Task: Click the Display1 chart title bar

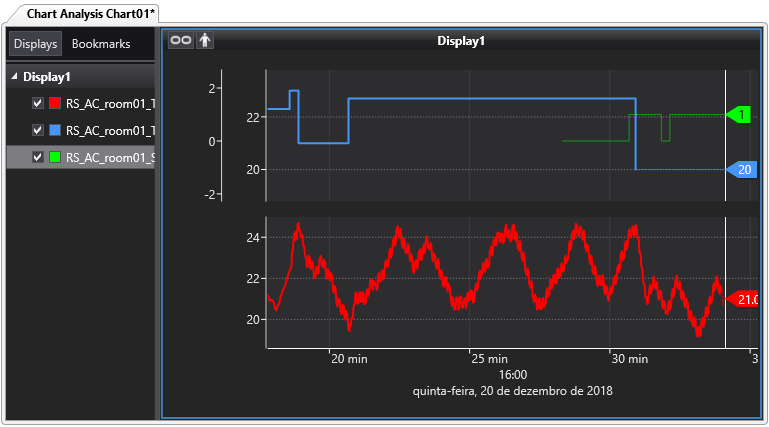Action: tap(461, 41)
